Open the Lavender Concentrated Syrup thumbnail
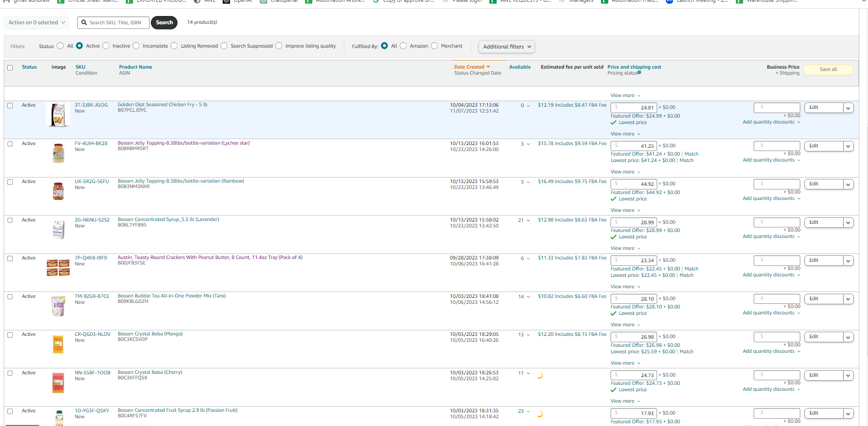Image resolution: width=868 pixels, height=426 pixels. 58,230
